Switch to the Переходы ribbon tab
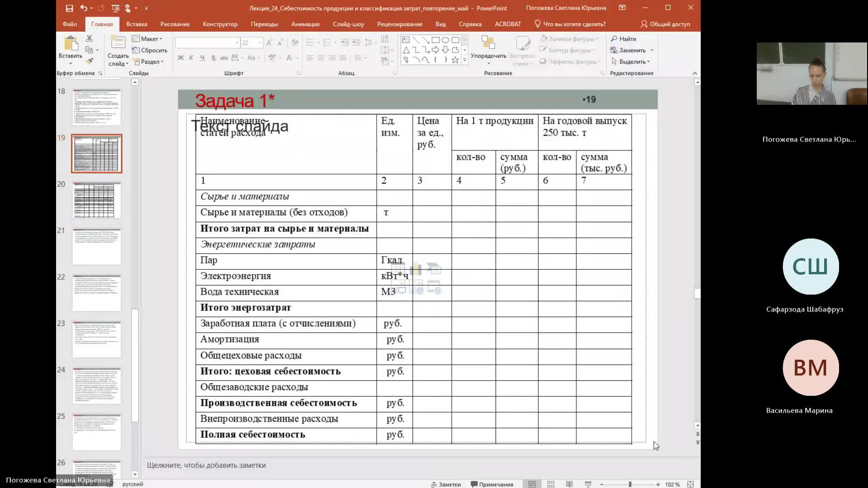Image resolution: width=868 pixels, height=488 pixels. point(264,24)
